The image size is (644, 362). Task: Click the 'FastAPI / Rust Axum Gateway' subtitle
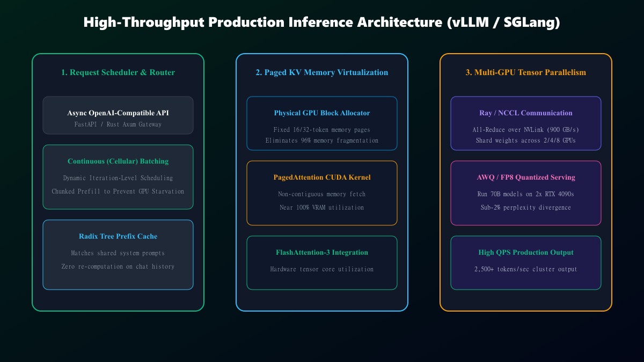click(x=118, y=124)
